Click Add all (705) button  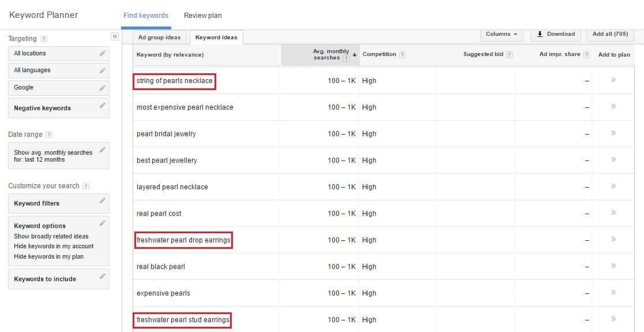coord(610,34)
